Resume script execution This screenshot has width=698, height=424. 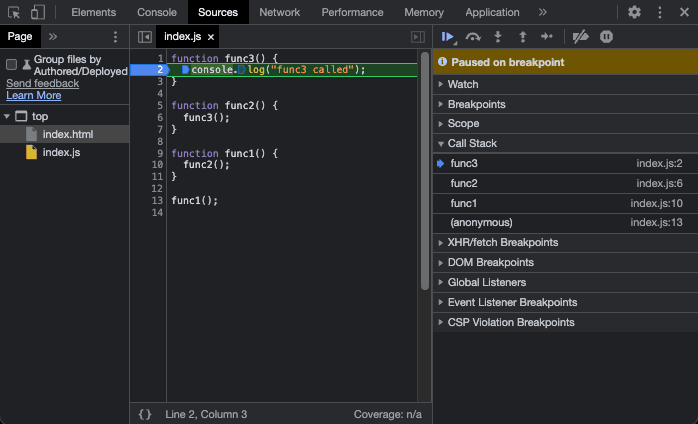[448, 37]
